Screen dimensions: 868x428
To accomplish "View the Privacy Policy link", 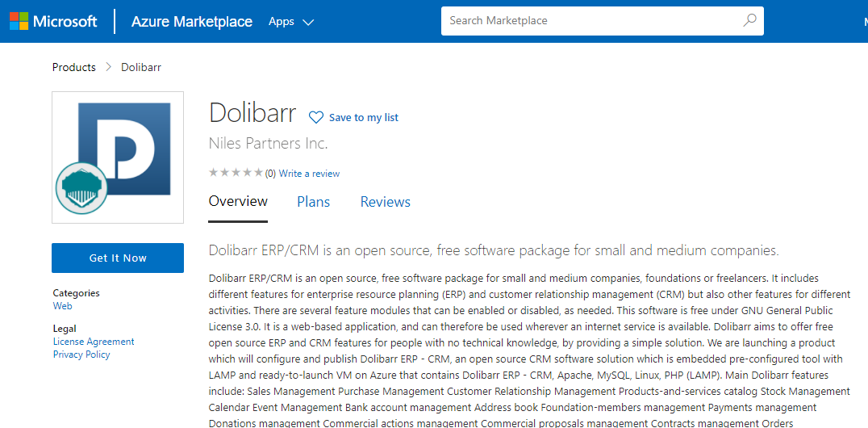I will (81, 355).
